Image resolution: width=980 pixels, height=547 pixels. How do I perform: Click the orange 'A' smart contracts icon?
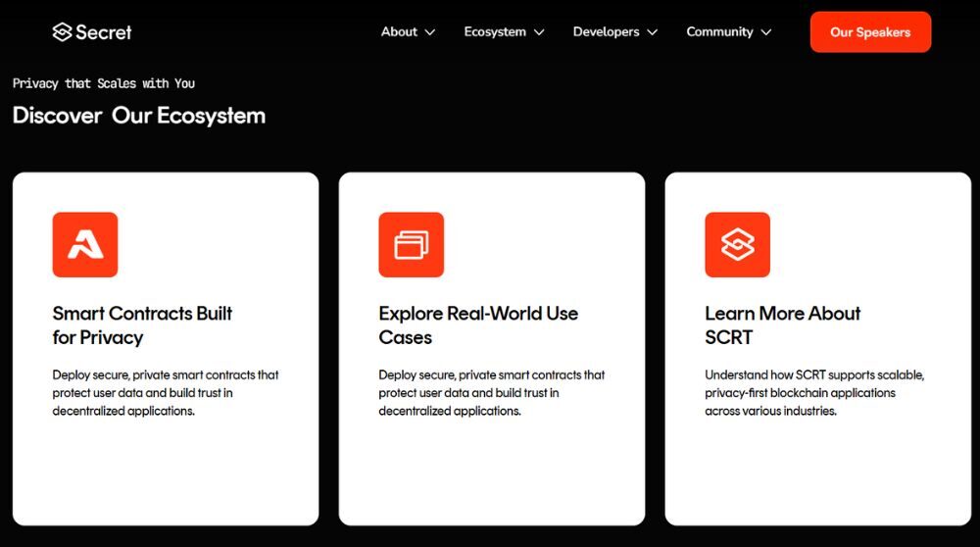tap(85, 245)
